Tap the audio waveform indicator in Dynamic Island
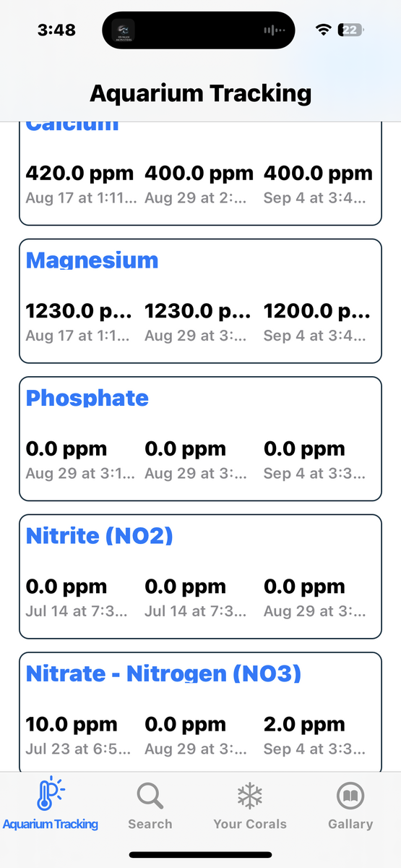The height and width of the screenshot is (868, 401). click(x=275, y=30)
